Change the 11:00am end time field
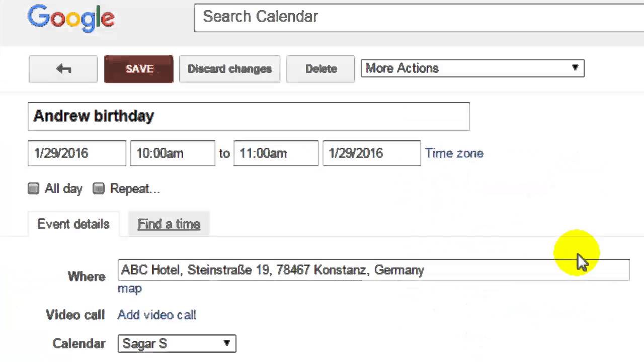Image resolution: width=644 pixels, height=362 pixels. click(275, 153)
